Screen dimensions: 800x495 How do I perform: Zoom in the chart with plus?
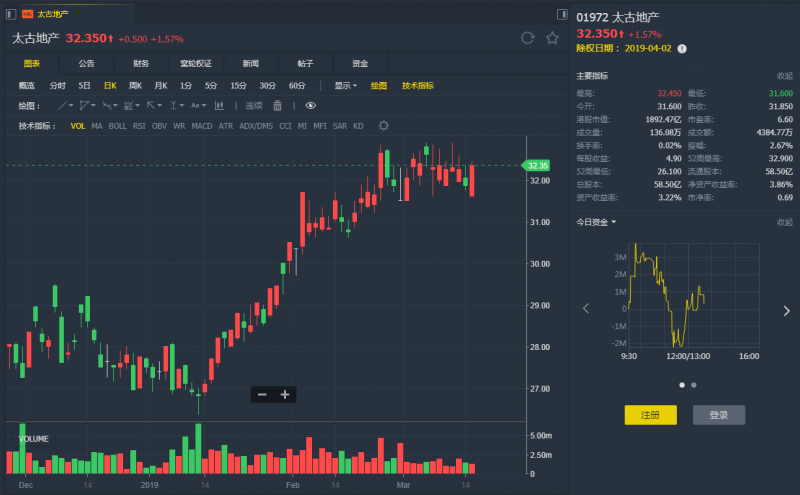tap(285, 395)
